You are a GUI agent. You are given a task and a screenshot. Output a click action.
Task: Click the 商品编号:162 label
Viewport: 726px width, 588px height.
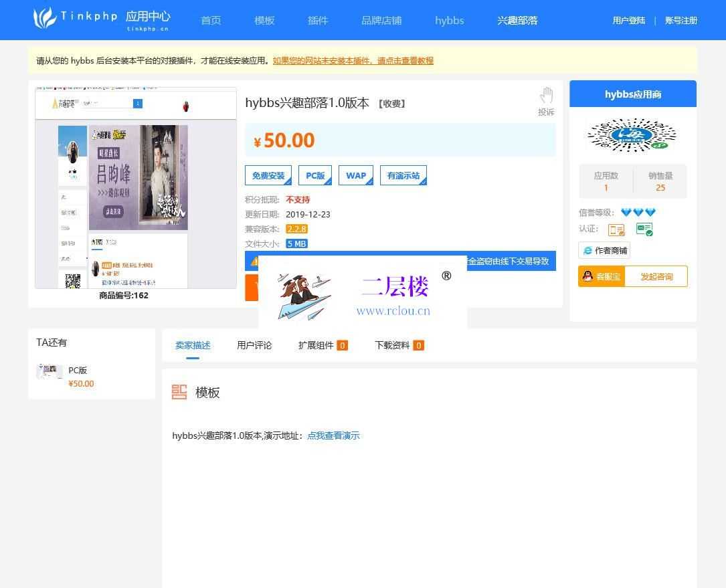124,296
